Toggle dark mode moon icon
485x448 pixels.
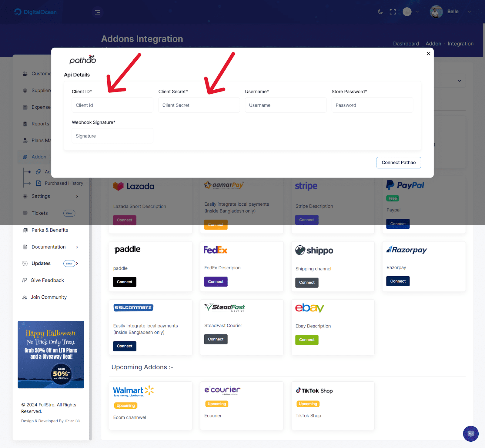pyautogui.click(x=380, y=12)
